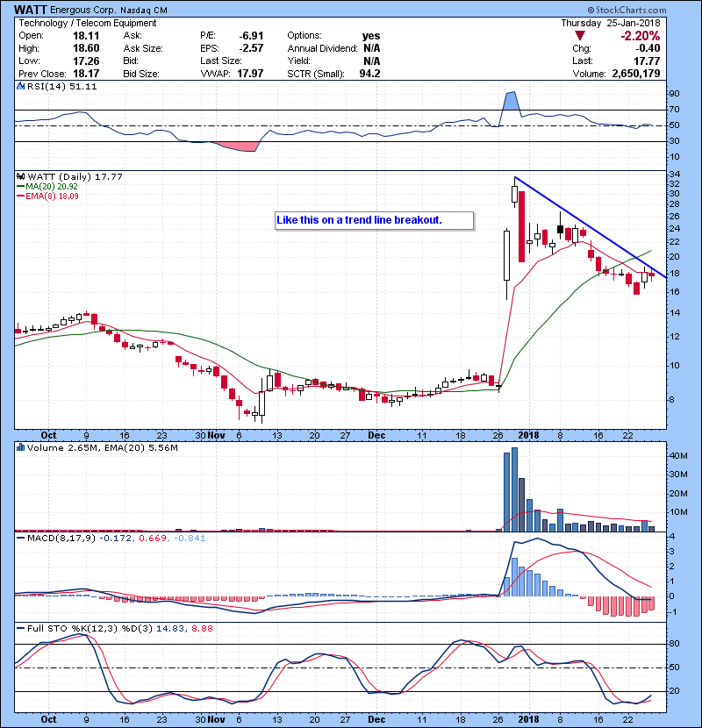This screenshot has width=702, height=728.
Task: Click the P/E value -6.91
Action: pos(251,36)
